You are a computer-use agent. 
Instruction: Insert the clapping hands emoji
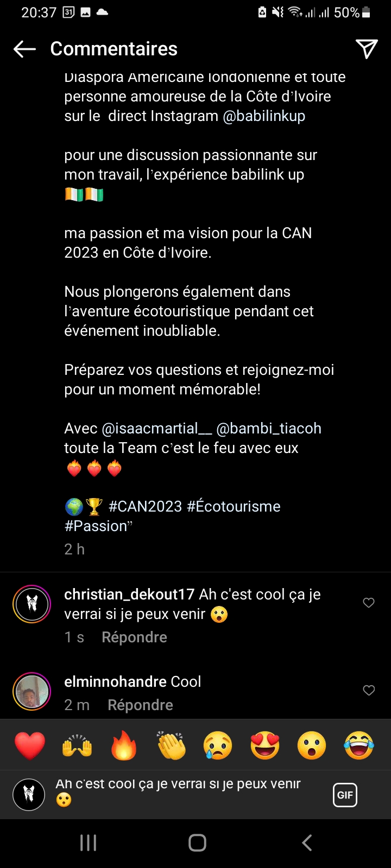click(171, 745)
